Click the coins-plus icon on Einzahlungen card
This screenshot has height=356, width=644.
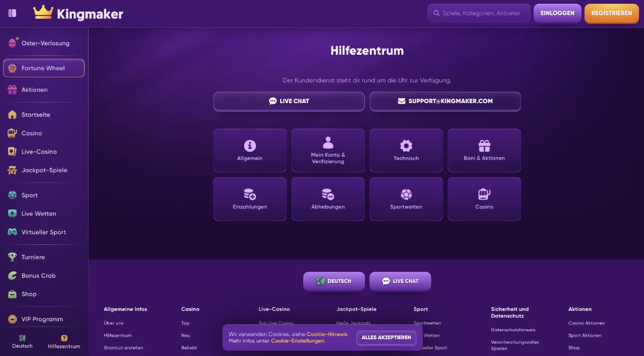coord(250,194)
